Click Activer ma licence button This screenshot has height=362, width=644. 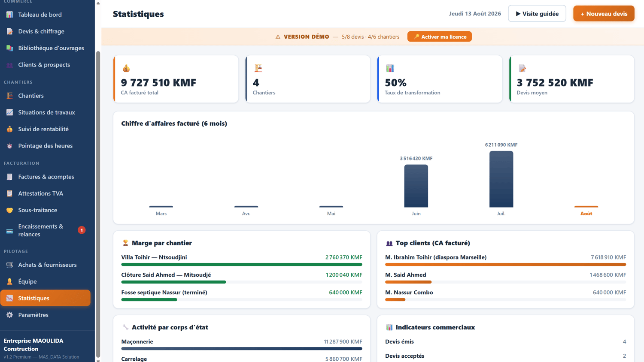[440, 37]
